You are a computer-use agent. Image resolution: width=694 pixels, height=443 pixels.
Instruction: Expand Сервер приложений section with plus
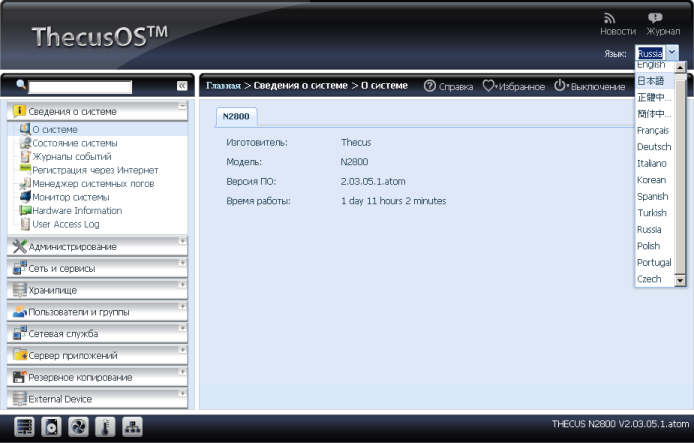pyautogui.click(x=182, y=350)
